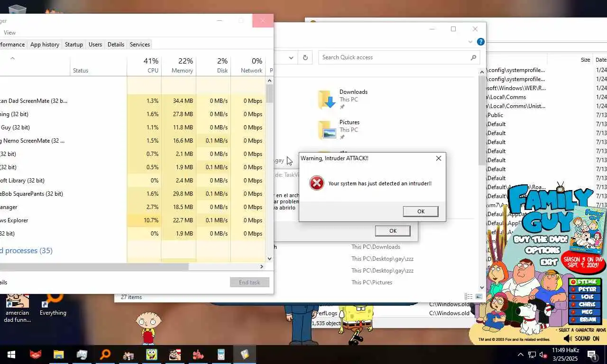Click the red error icon in warning dialog
This screenshot has width=607, height=364.
coord(317,183)
